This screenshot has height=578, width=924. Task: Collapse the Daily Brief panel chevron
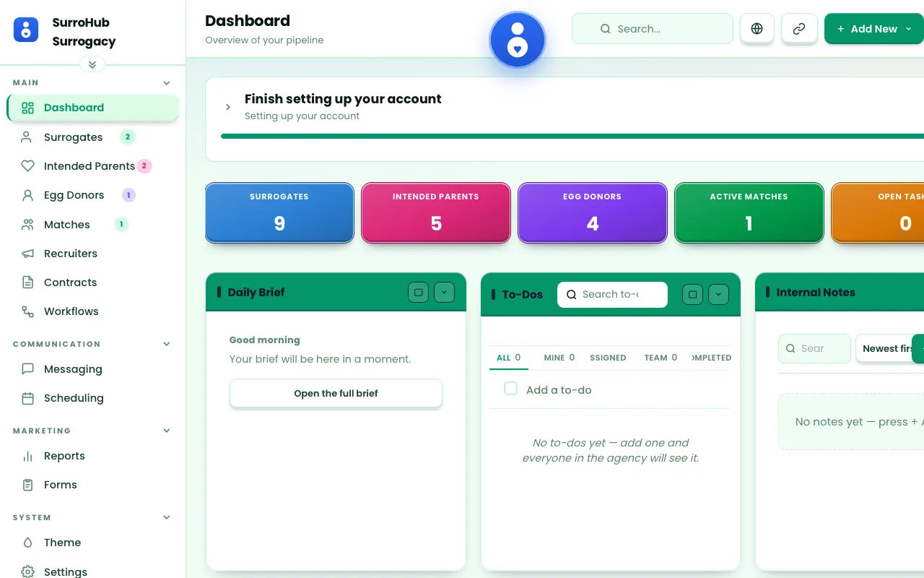coord(444,293)
